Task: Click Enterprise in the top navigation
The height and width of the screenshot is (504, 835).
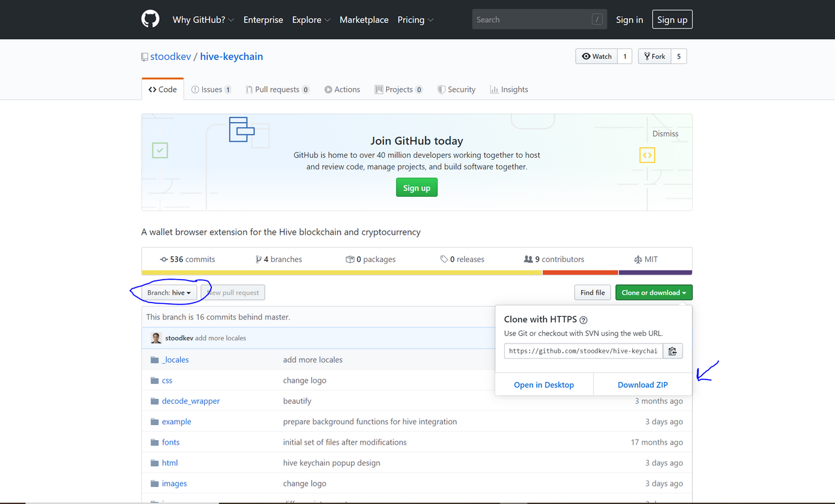Action: click(263, 20)
